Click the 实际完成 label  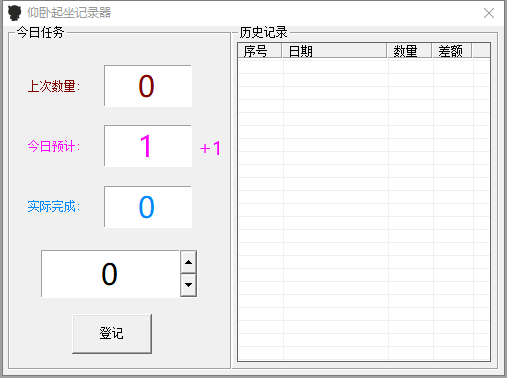pyautogui.click(x=54, y=207)
